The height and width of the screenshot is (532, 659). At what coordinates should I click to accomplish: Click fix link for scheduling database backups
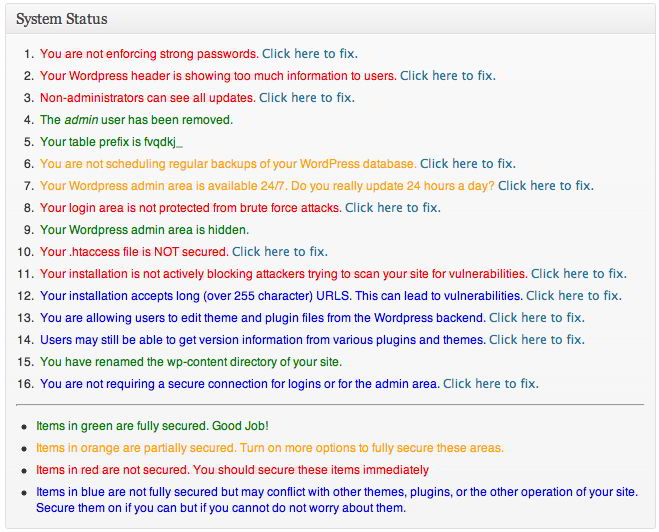point(468,163)
